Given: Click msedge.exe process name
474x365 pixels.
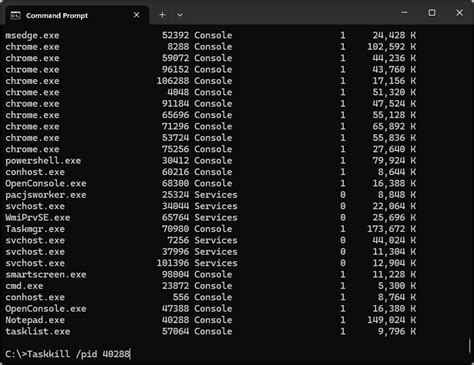Looking at the screenshot, I should pos(32,35).
